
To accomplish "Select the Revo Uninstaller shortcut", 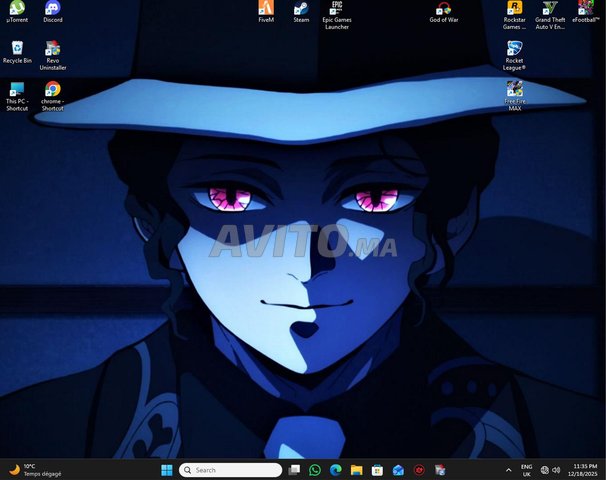I will (53, 50).
